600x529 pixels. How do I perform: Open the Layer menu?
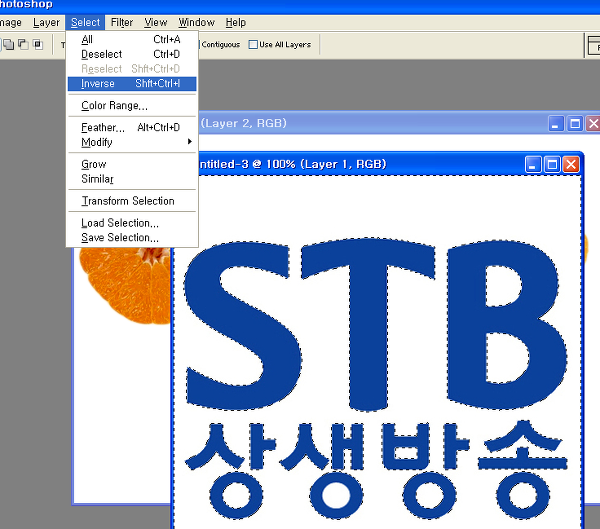(46, 23)
